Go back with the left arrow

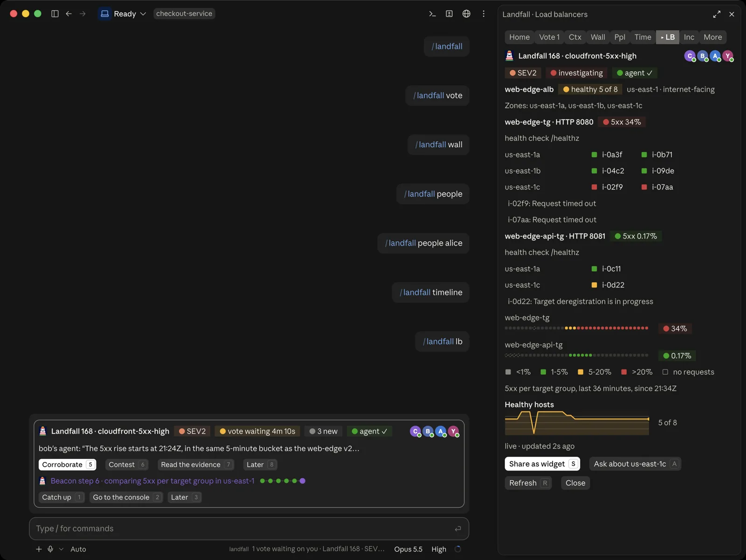(69, 14)
